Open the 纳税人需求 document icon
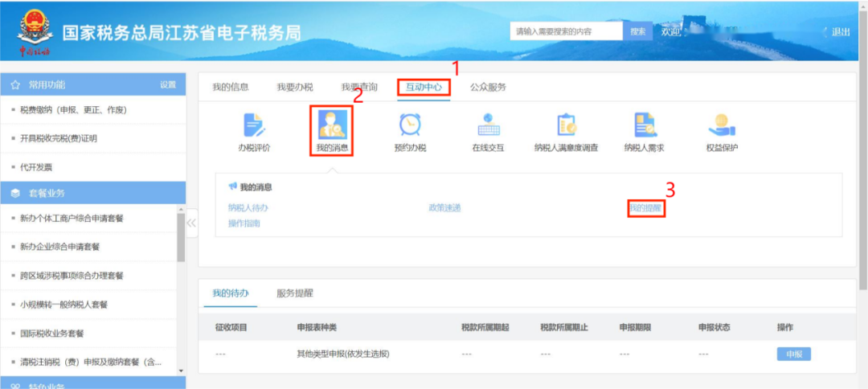 pyautogui.click(x=645, y=125)
